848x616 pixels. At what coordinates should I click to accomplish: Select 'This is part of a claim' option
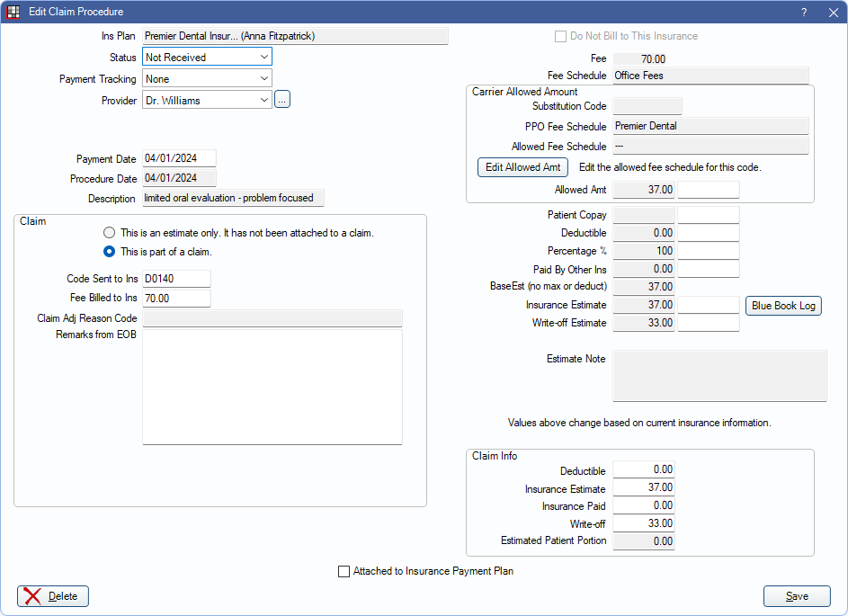[x=110, y=252]
